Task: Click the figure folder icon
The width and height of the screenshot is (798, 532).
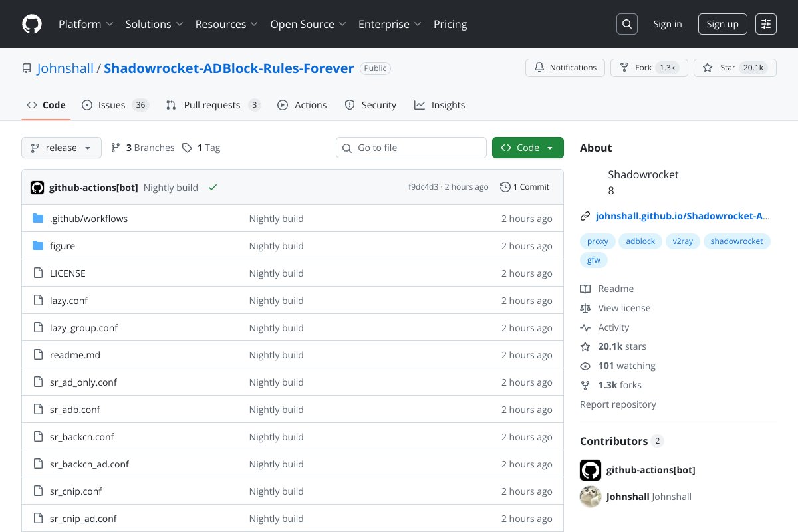Action: pos(38,246)
